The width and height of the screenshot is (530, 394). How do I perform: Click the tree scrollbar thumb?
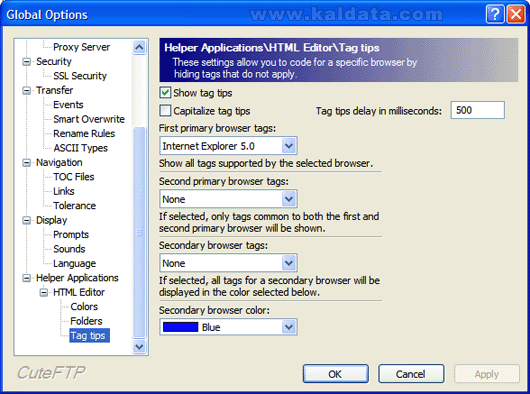tap(139, 232)
